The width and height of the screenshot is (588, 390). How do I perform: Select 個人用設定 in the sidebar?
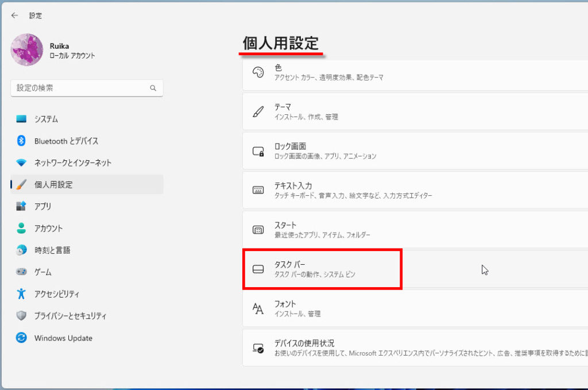(53, 184)
